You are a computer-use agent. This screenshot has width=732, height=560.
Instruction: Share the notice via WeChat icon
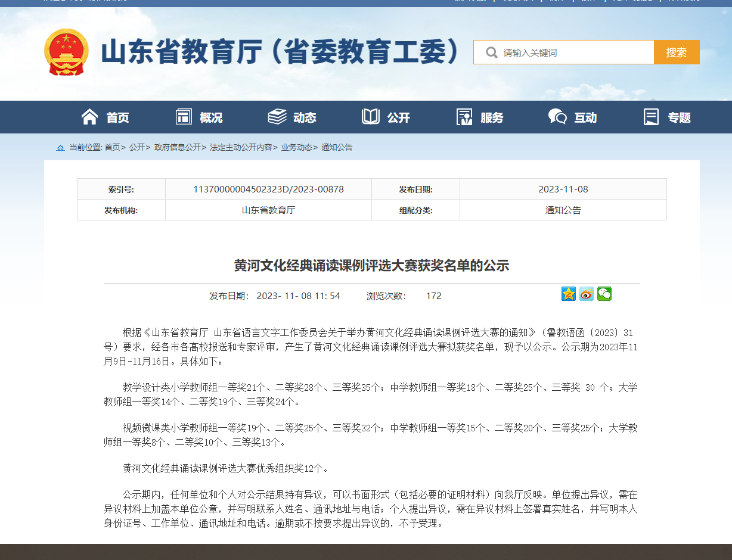point(604,294)
